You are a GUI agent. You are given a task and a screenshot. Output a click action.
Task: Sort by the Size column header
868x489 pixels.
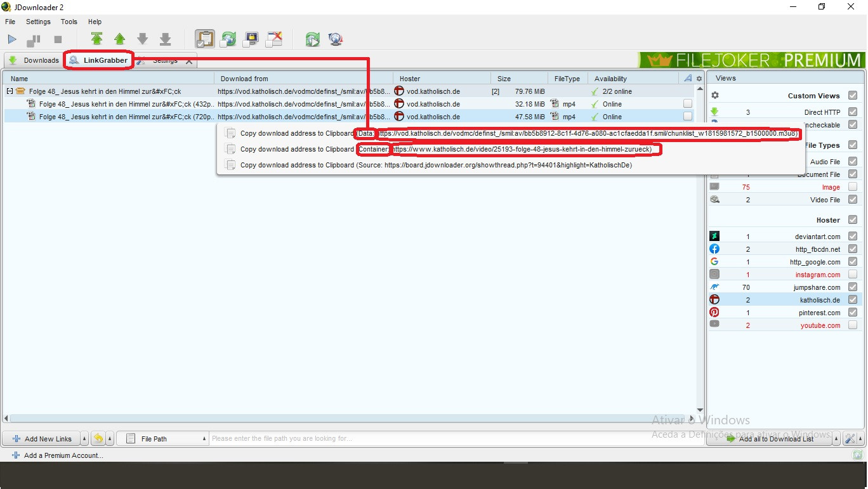(x=519, y=79)
